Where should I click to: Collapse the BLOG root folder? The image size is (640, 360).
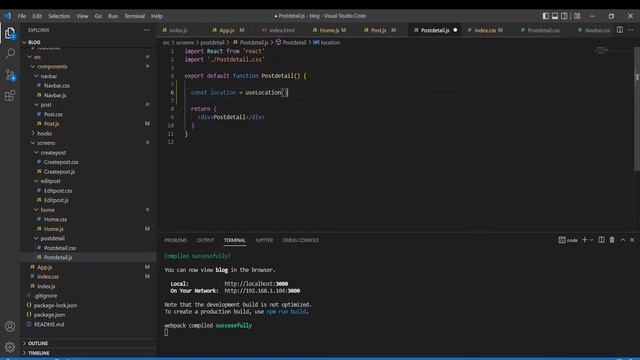point(88,42)
